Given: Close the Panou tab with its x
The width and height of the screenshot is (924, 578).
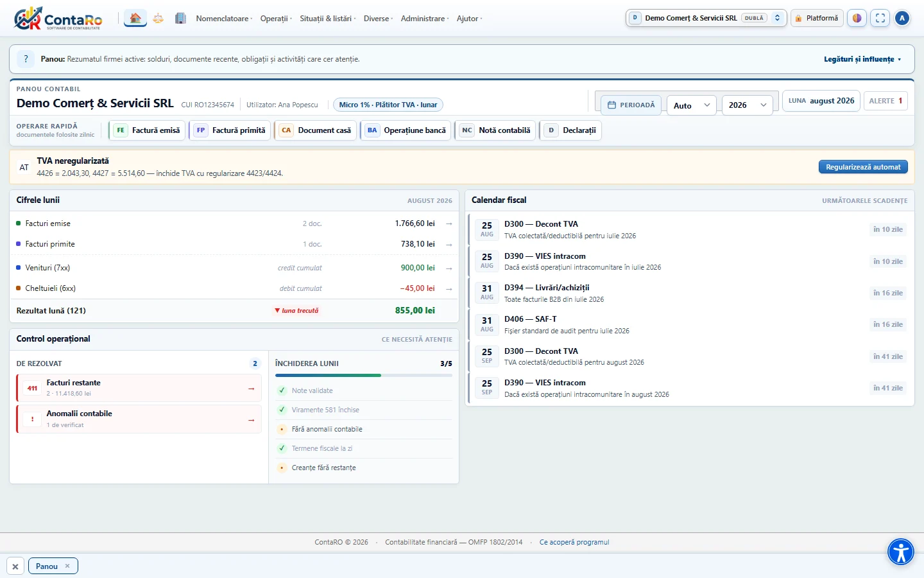Looking at the screenshot, I should pos(67,566).
